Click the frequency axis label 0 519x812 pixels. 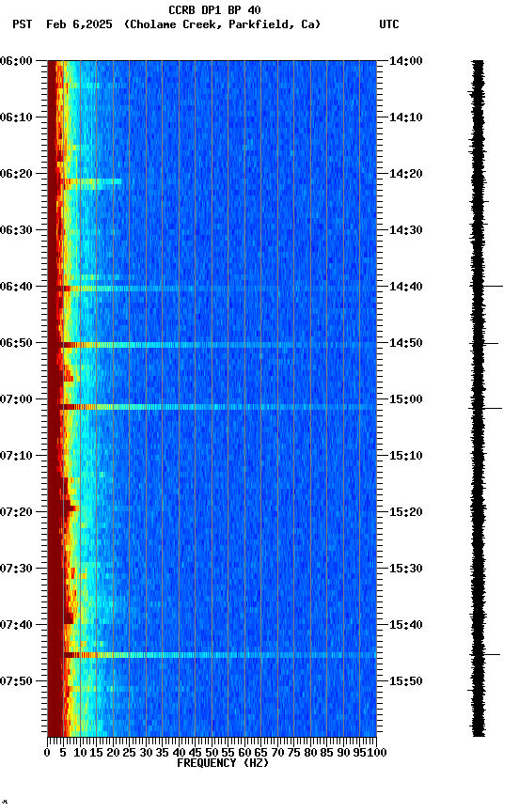tap(47, 753)
